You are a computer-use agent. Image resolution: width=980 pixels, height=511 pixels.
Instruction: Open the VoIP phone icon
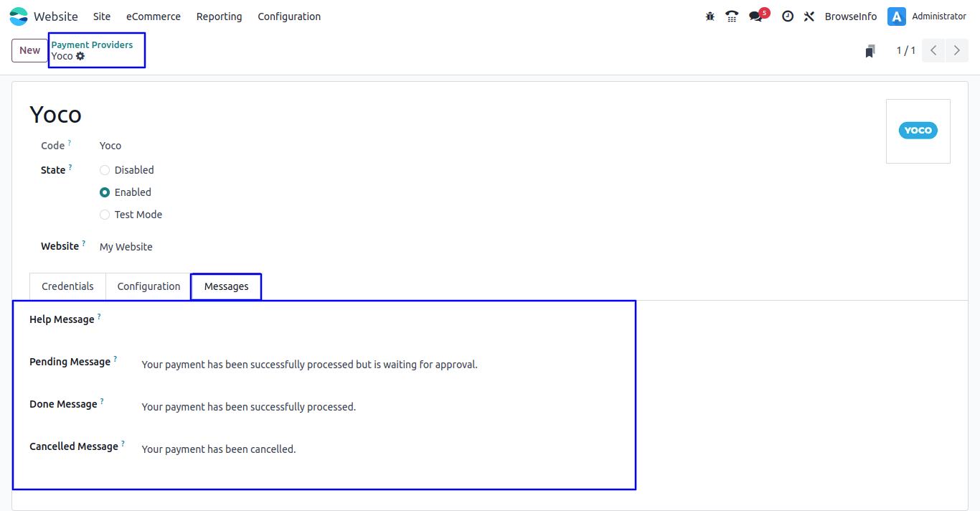coord(732,17)
